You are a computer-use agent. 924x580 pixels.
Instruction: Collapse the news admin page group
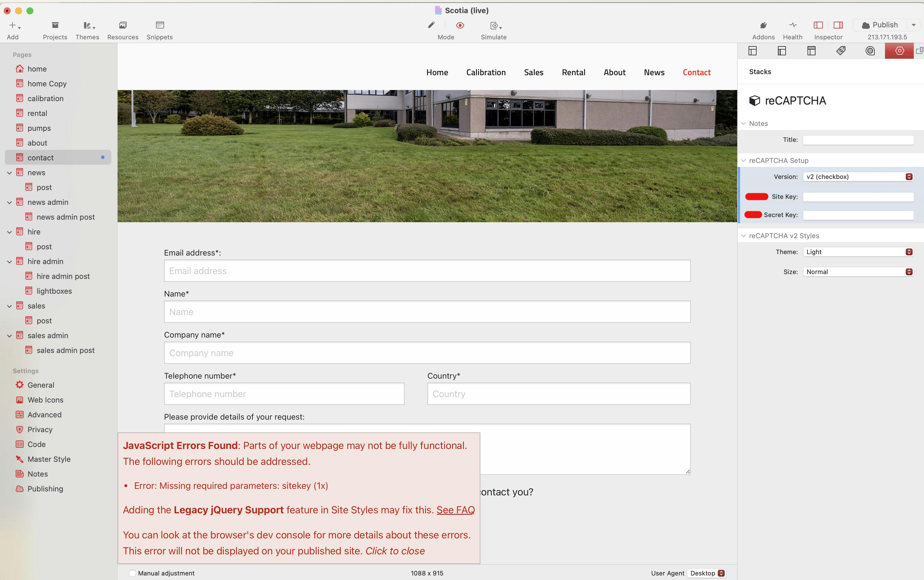pyautogui.click(x=10, y=203)
